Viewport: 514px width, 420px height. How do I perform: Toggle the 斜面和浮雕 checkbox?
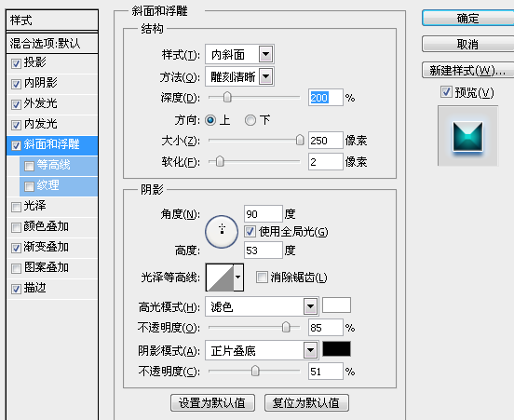point(16,145)
